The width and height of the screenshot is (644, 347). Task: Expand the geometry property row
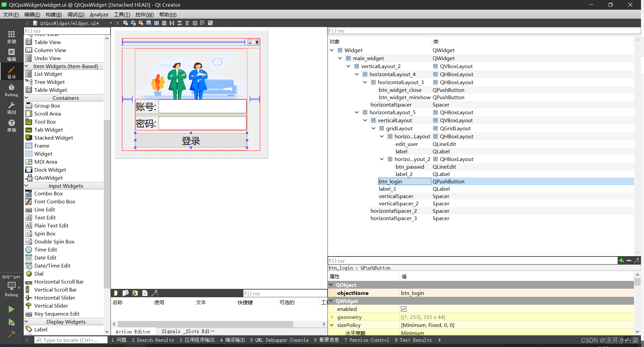[332, 317]
